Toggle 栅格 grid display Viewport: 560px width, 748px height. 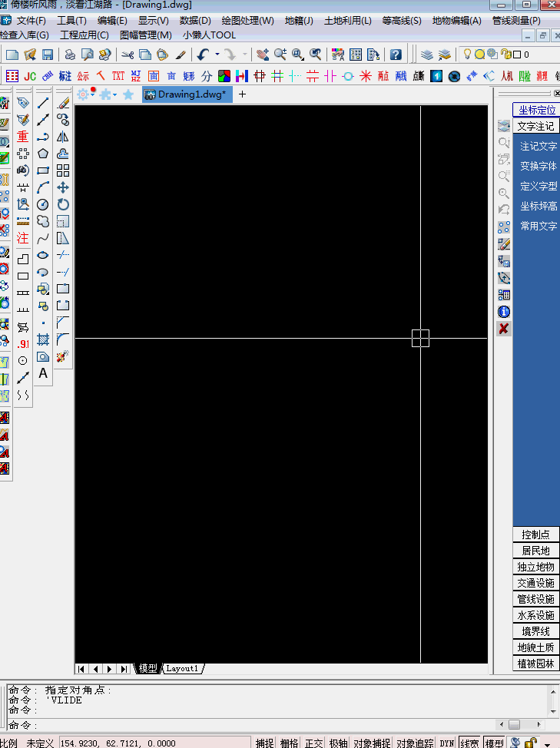tap(289, 743)
